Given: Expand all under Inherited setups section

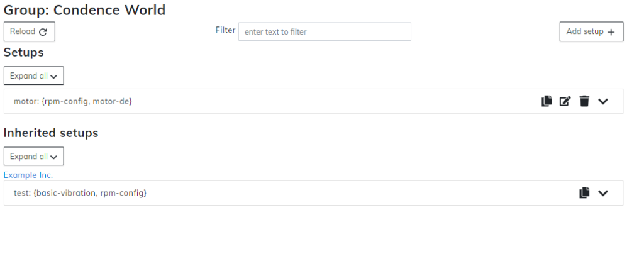Looking at the screenshot, I should (34, 157).
